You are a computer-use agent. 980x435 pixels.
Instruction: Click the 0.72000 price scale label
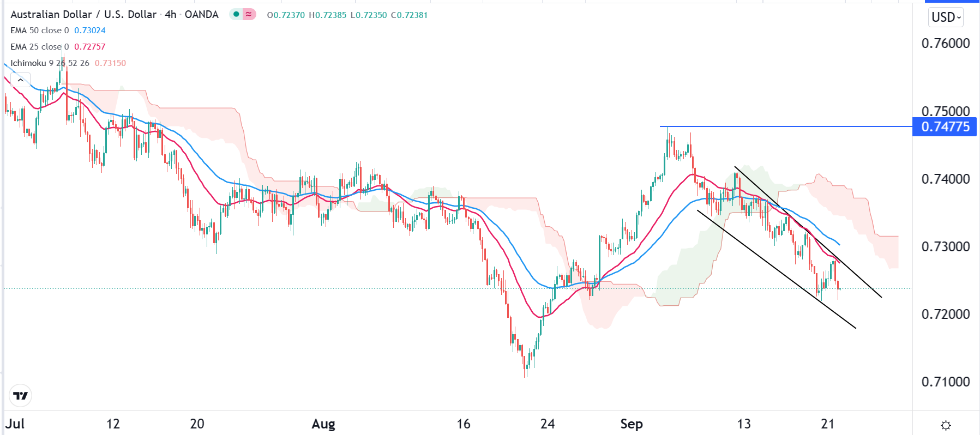coord(945,314)
